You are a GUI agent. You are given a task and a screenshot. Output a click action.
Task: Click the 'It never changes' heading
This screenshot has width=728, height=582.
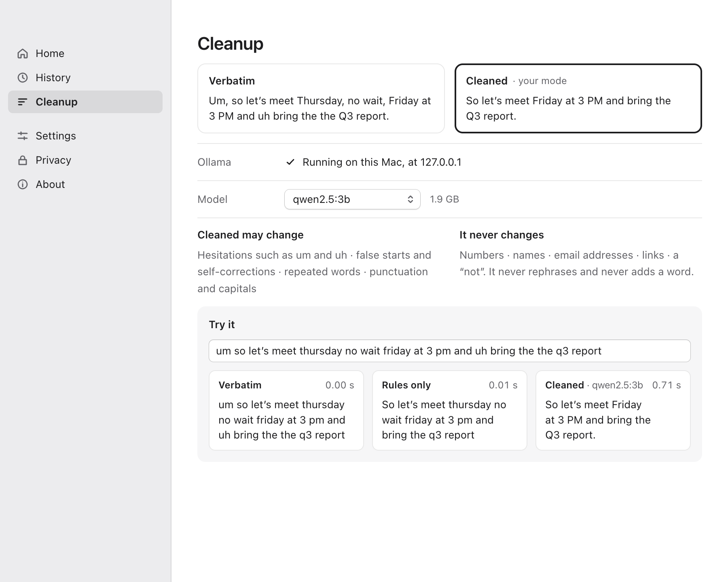click(x=502, y=235)
